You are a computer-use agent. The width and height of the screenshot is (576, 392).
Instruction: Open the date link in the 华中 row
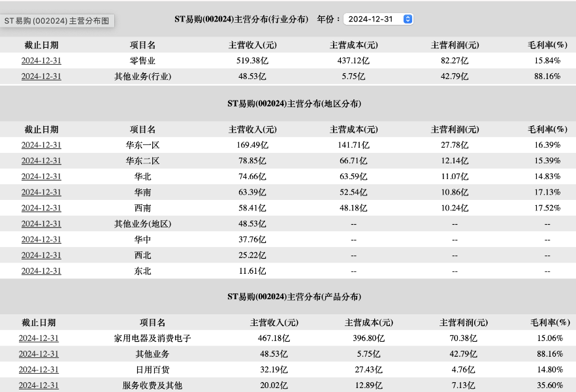[x=41, y=240]
